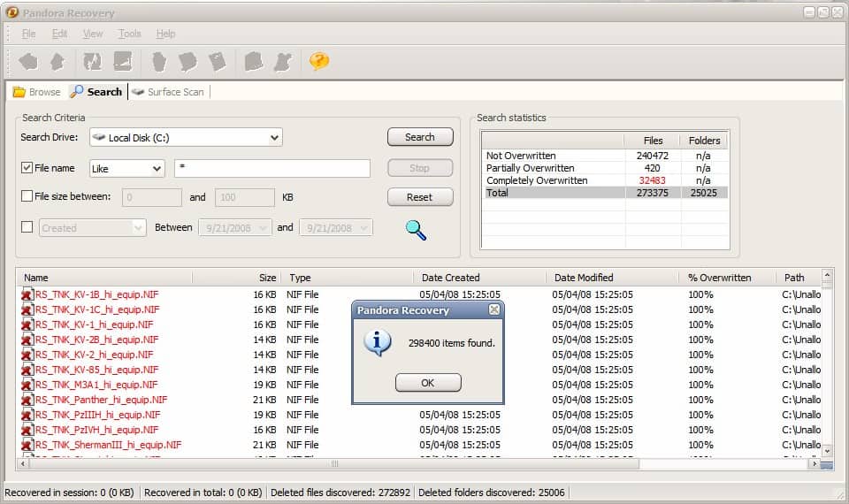849x504 pixels.
Task: Click 'Recovered in session: 0 (0 KB)' status
Action: [69, 493]
